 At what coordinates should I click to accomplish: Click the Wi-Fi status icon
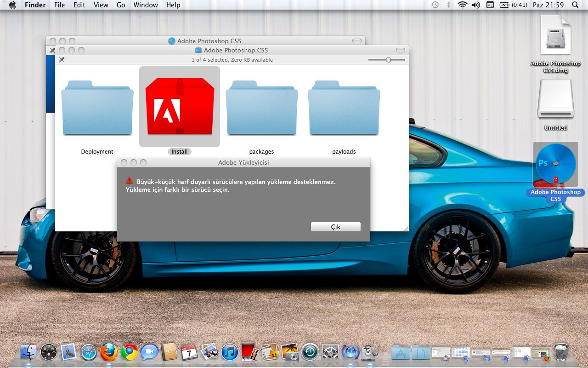pyautogui.click(x=462, y=5)
